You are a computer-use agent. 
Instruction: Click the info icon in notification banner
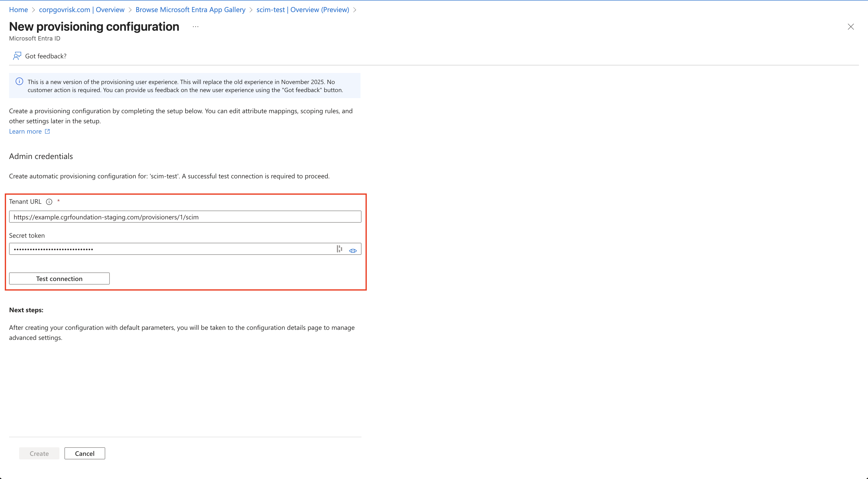(20, 82)
